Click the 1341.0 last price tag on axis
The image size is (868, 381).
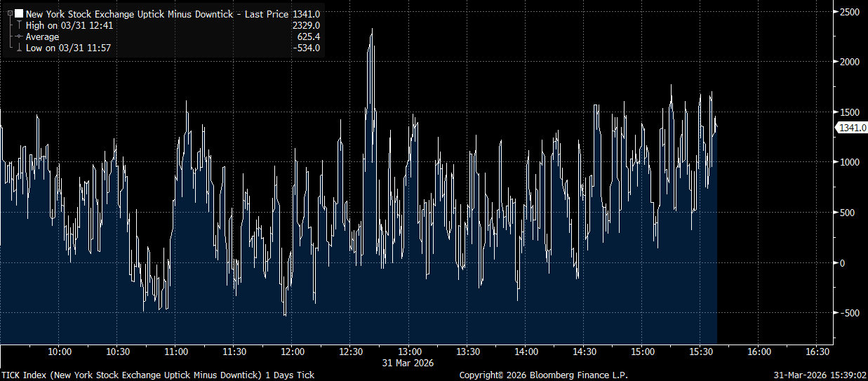[x=851, y=128]
